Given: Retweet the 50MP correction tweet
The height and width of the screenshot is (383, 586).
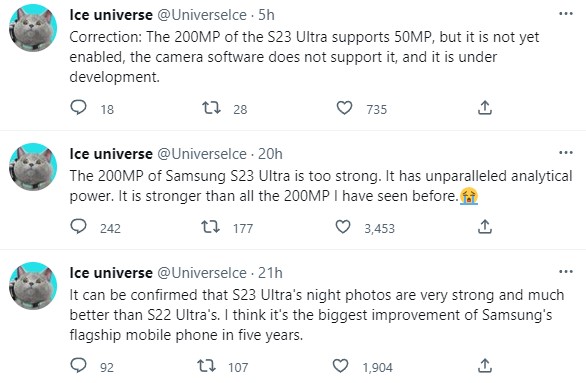Looking at the screenshot, I should pyautogui.click(x=211, y=108).
